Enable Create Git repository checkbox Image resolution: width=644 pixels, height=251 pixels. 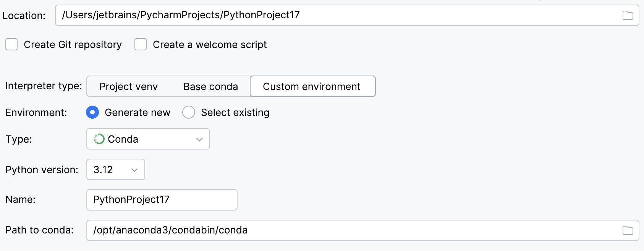pyautogui.click(x=11, y=44)
